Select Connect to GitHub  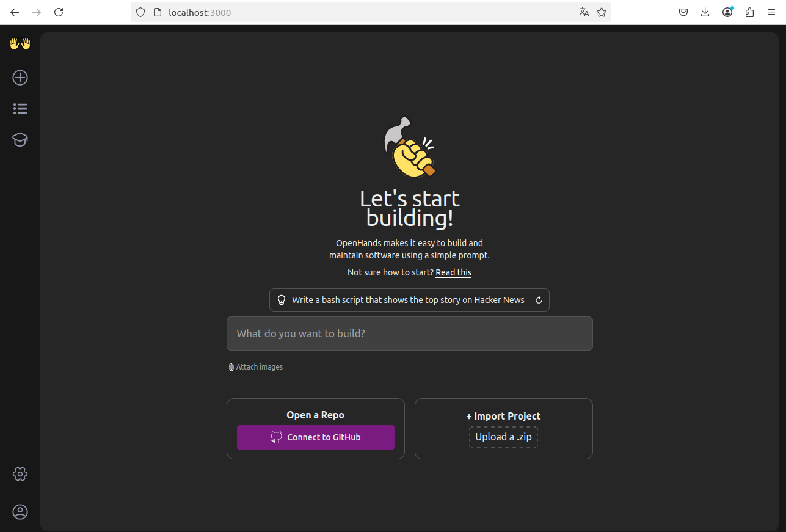tap(315, 437)
